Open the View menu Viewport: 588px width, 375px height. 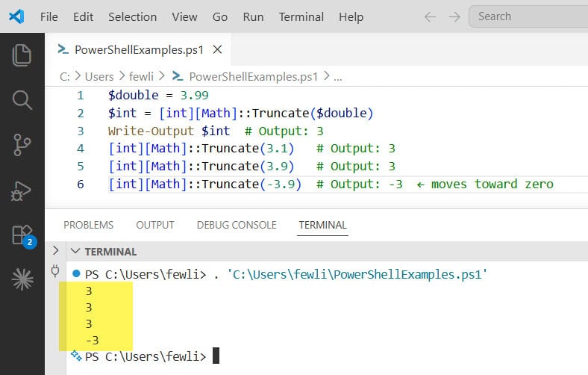(x=184, y=17)
